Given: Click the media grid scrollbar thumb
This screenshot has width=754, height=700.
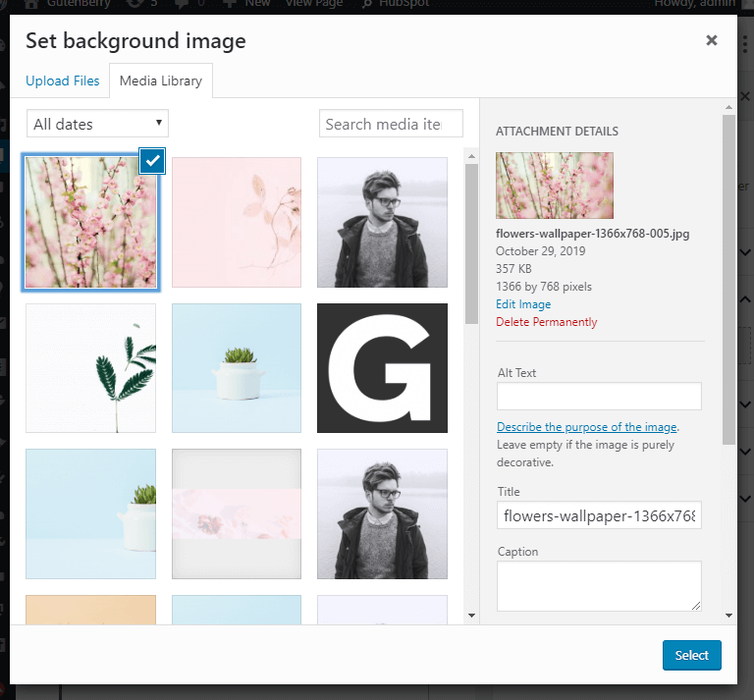Looking at the screenshot, I should point(471,243).
